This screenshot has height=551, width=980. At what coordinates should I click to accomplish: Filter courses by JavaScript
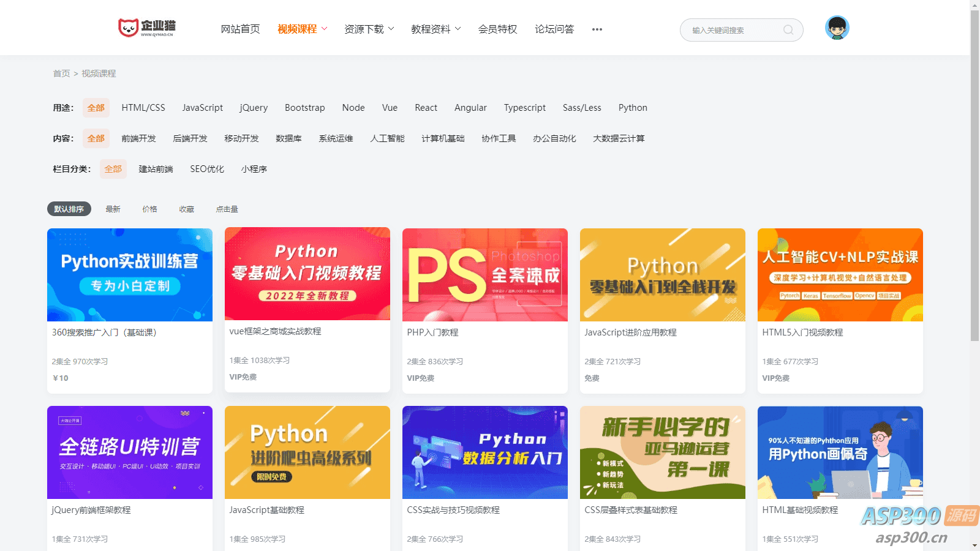point(202,108)
